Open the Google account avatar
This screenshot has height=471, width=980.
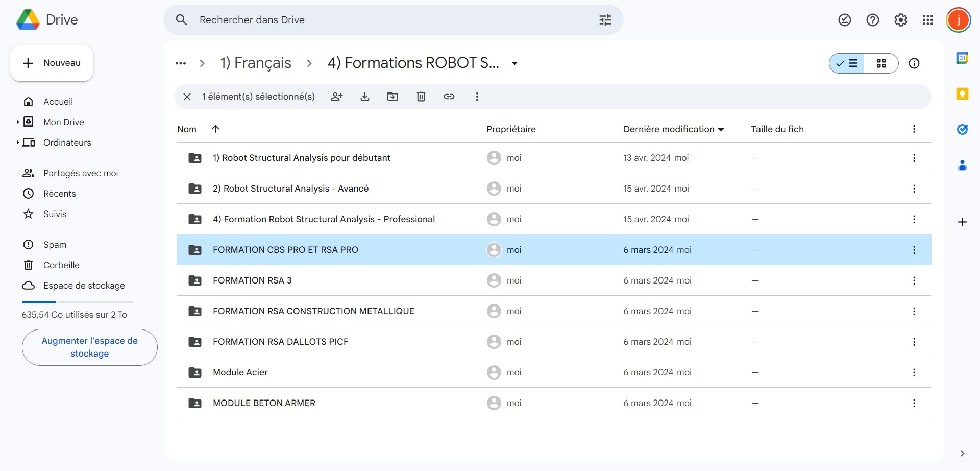click(x=959, y=20)
